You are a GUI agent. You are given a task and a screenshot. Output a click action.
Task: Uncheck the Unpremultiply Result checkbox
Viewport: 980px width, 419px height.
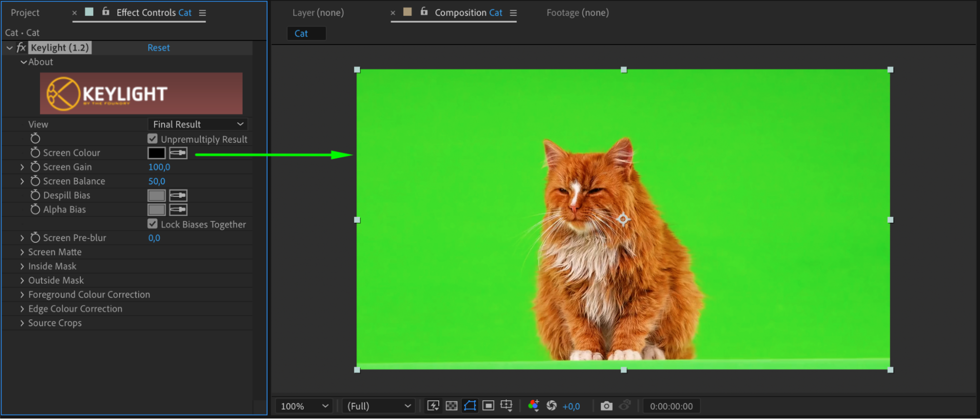pos(152,139)
